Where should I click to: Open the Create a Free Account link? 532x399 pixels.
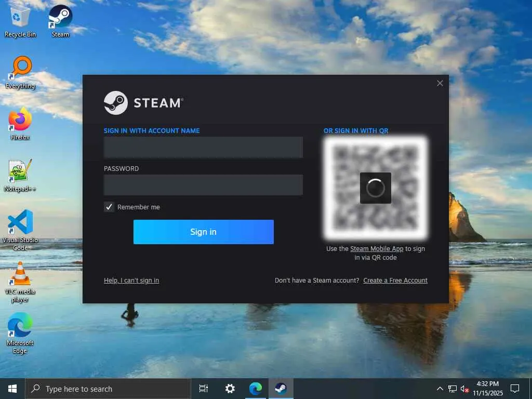point(395,280)
